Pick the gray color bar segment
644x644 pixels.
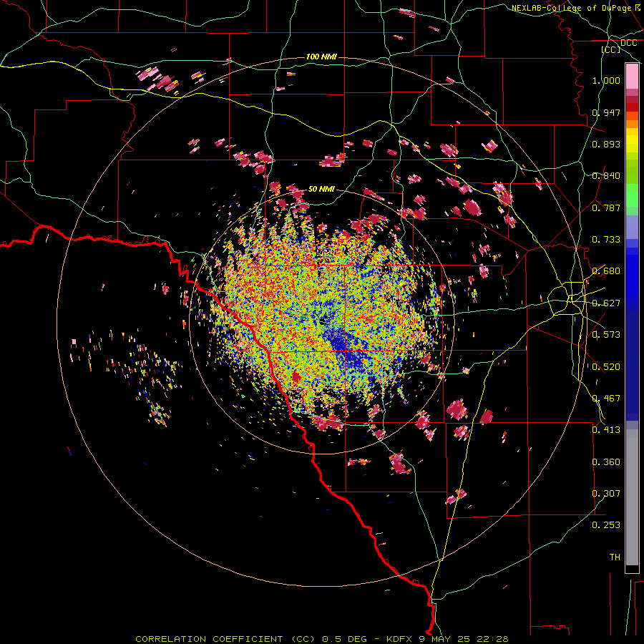632,497
